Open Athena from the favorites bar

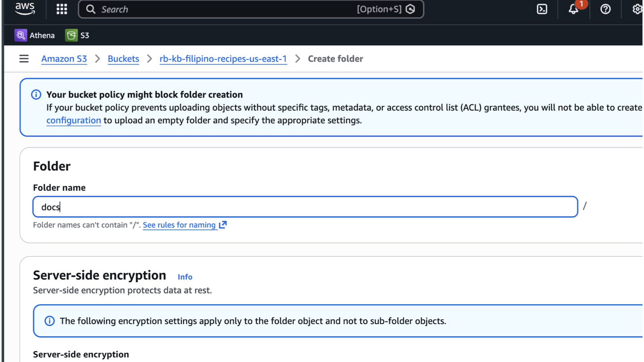point(35,35)
